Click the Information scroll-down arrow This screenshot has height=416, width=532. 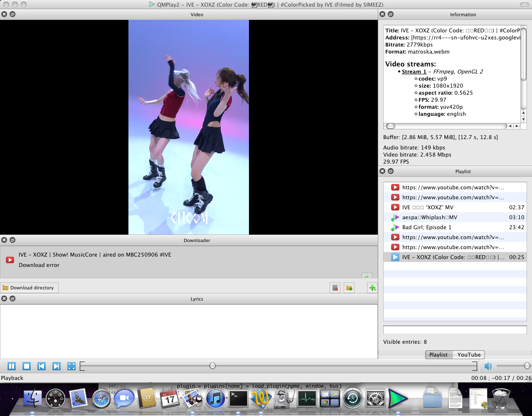(524, 120)
